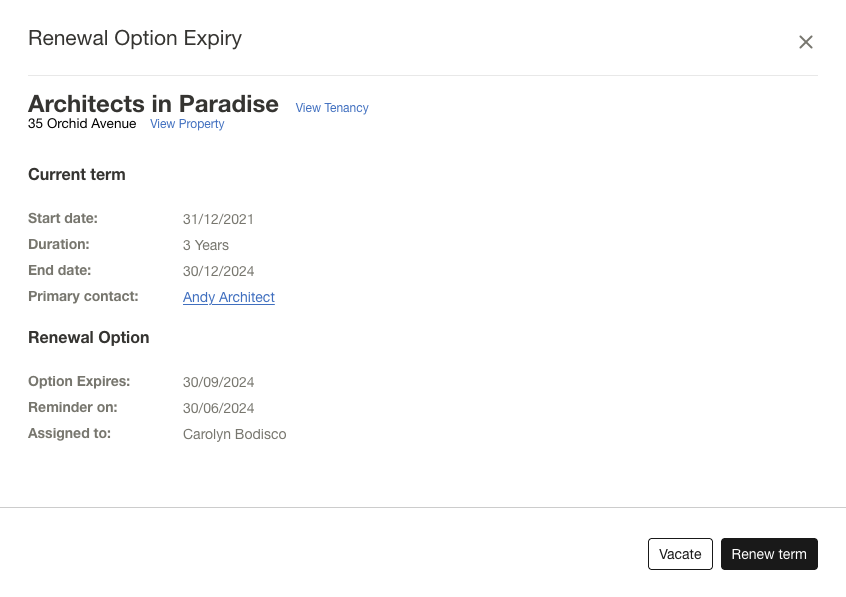
Task: Click the Renewal Option Expiry dialog title
Action: (x=135, y=38)
